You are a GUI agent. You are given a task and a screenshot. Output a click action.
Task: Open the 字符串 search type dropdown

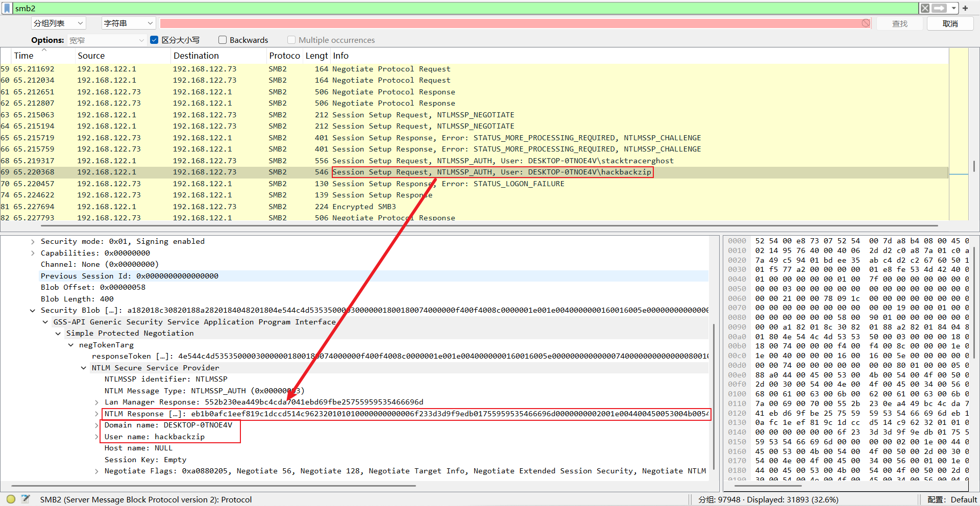(x=128, y=23)
